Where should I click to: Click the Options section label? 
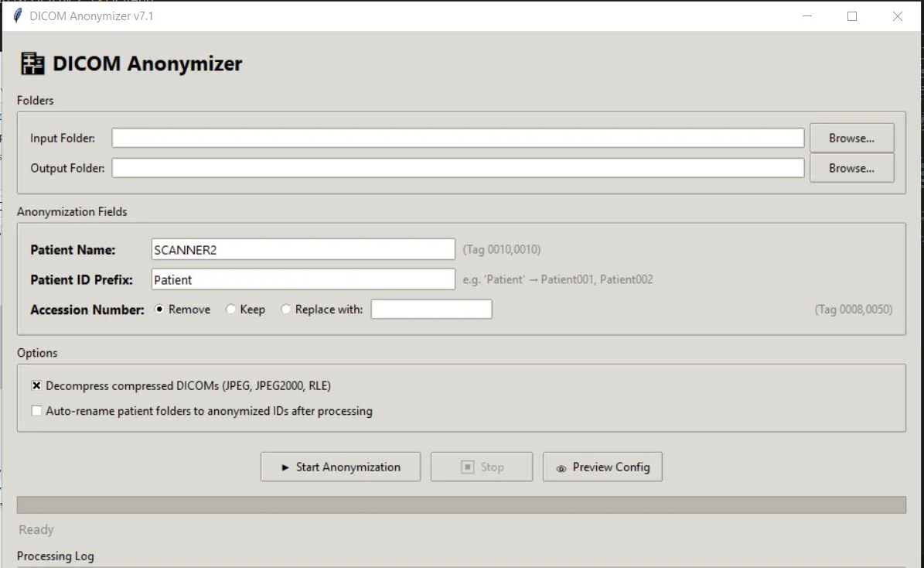37,353
